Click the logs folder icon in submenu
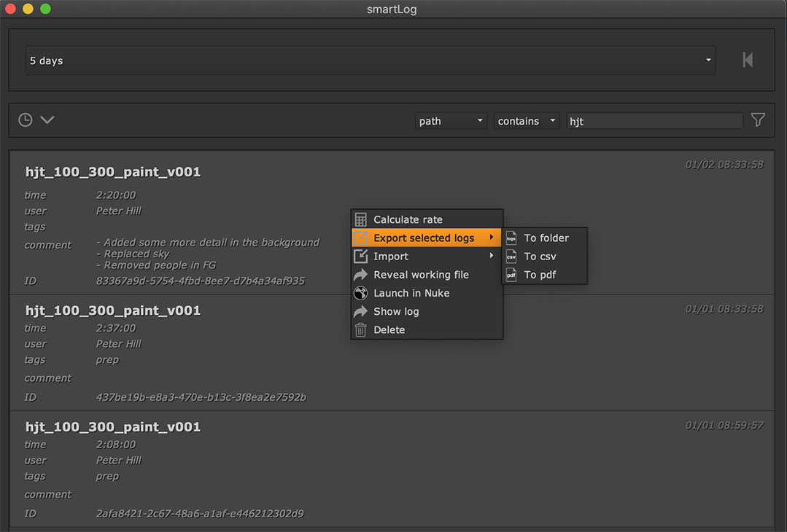 511,238
